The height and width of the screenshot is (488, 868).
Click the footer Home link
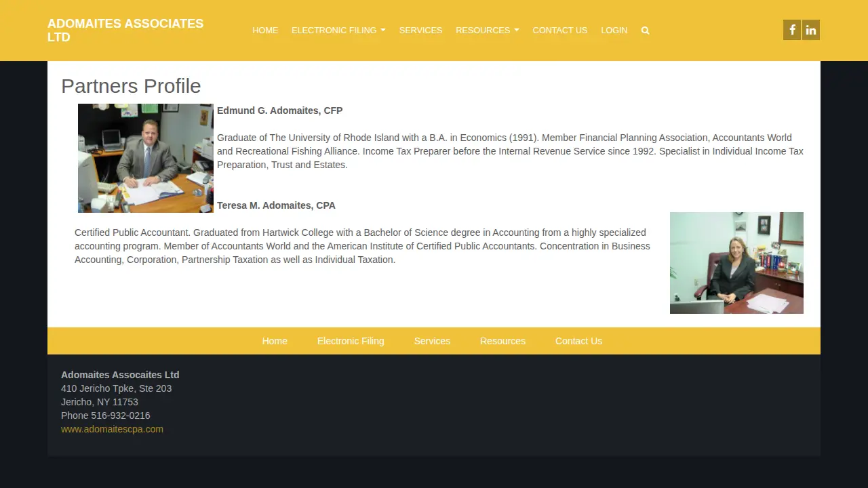coord(275,341)
